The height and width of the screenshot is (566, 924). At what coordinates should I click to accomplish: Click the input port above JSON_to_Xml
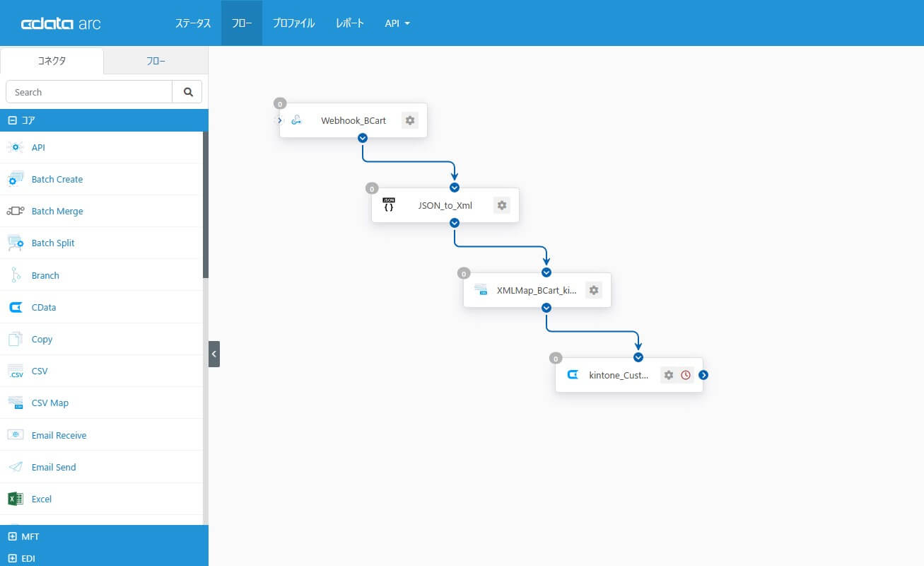455,187
